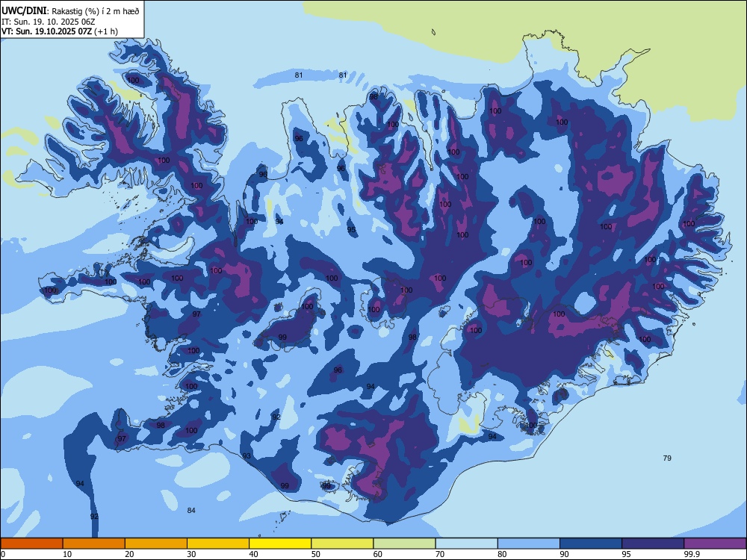Pick the indigo 95–99.9 legend swatch
This screenshot has width=747, height=560.
point(653,544)
